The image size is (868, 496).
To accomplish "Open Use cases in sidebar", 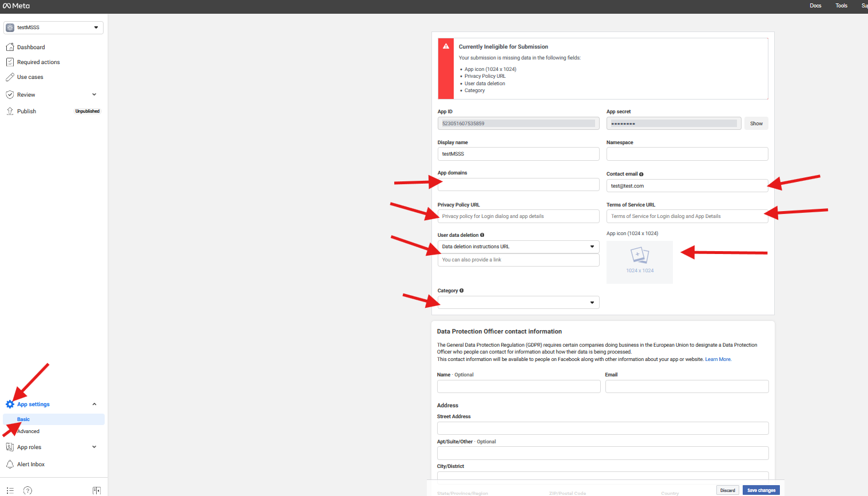I will click(30, 77).
